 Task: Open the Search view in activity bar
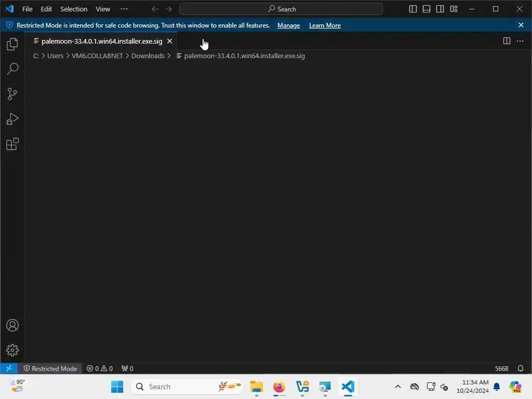(12, 69)
